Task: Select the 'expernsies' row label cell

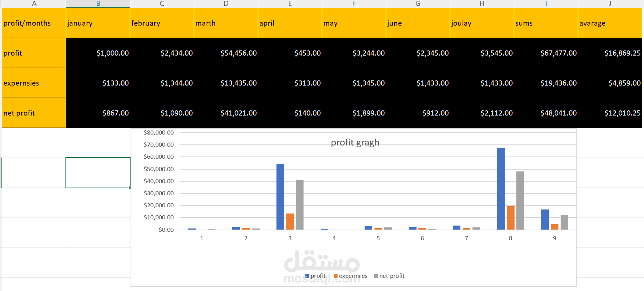Action: pos(34,83)
